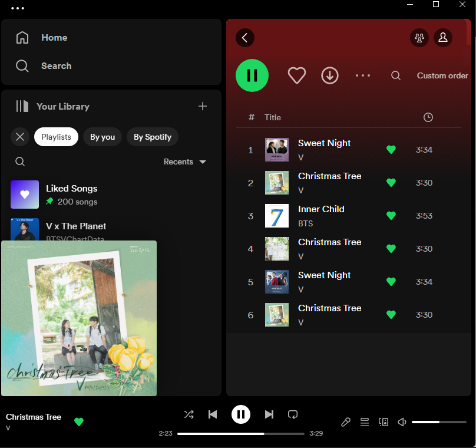Unlike track 4 Christmas Tree
Image resolution: width=476 pixels, height=448 pixels.
[x=391, y=248]
